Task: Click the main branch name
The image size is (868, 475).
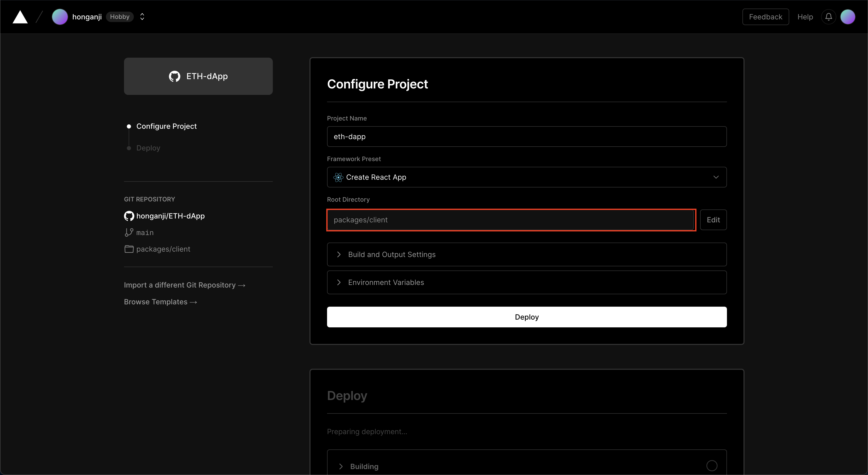Action: [x=145, y=232]
